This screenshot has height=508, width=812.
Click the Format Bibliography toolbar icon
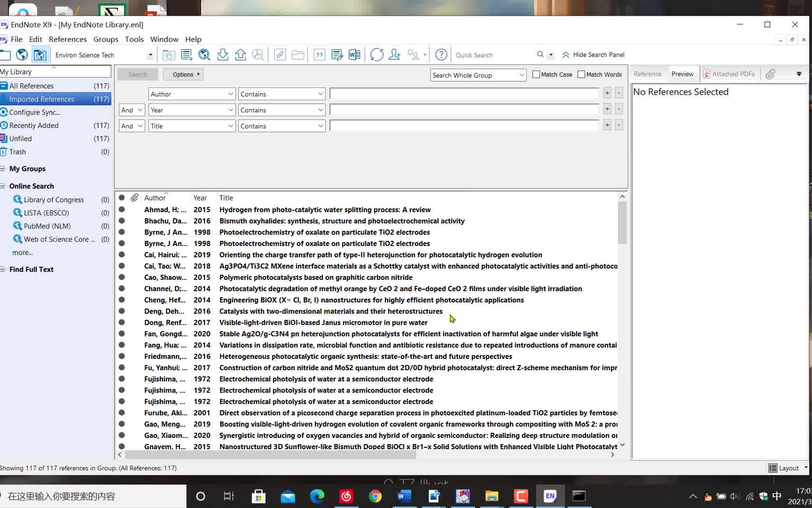point(337,55)
